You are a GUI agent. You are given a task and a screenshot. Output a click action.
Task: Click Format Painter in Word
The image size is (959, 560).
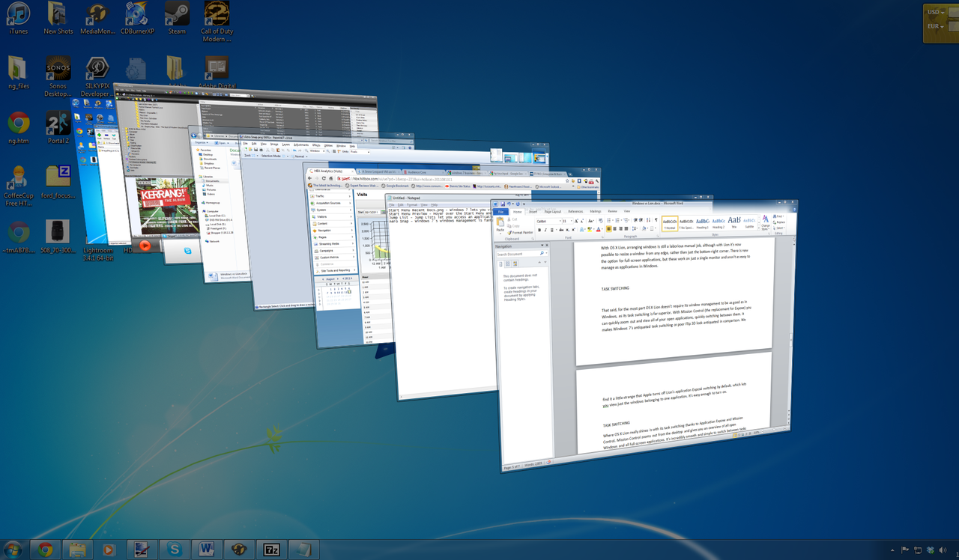pyautogui.click(x=520, y=233)
